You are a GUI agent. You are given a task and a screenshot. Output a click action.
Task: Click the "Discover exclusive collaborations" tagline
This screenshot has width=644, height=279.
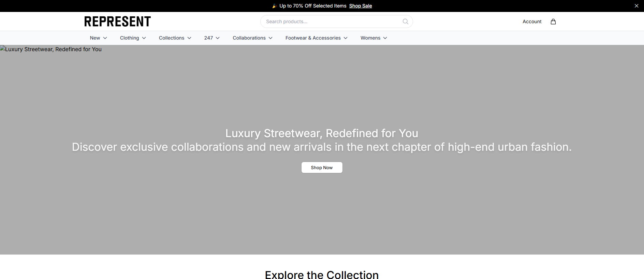(322, 147)
